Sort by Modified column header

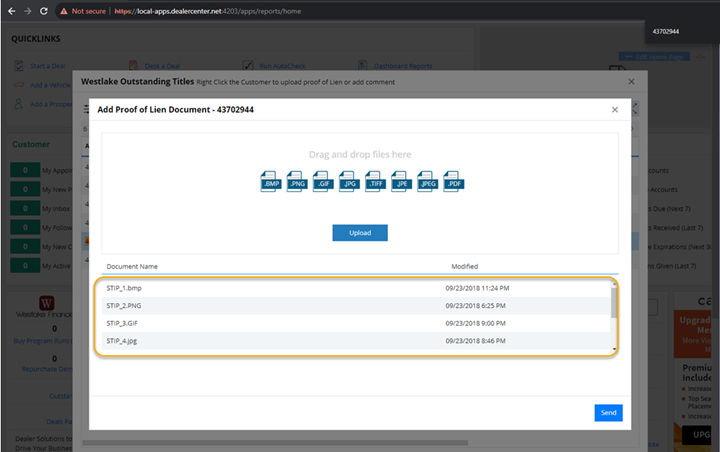coord(465,266)
